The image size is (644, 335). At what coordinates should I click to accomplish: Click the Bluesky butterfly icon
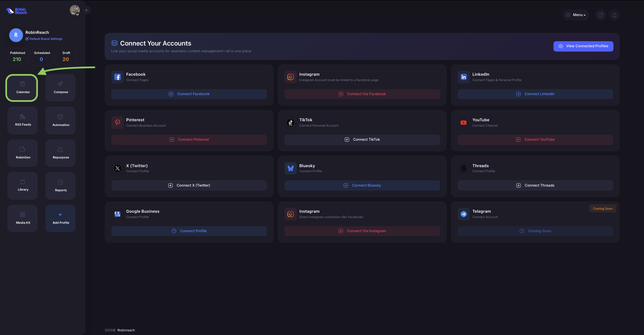point(290,169)
